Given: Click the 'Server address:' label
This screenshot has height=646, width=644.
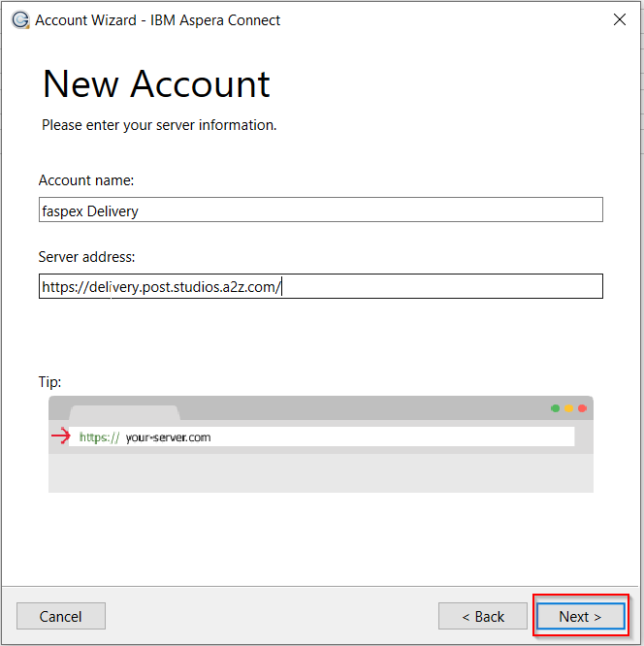Looking at the screenshot, I should point(86,257).
